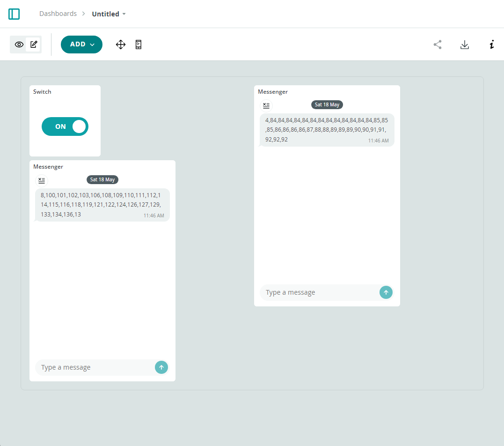The image size is (504, 446).
Task: Share the dashboard
Action: (438, 45)
